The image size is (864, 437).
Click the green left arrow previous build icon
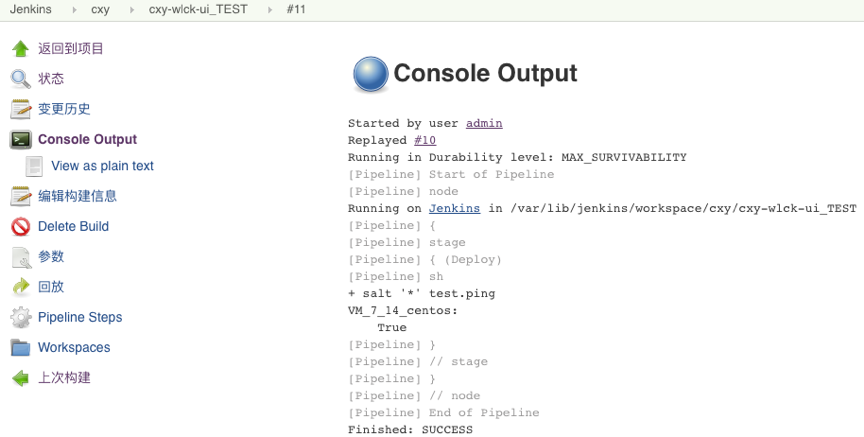[x=20, y=378]
